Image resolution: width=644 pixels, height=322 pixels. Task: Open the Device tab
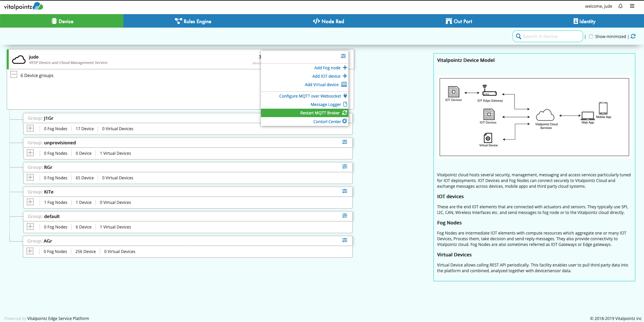tap(62, 21)
